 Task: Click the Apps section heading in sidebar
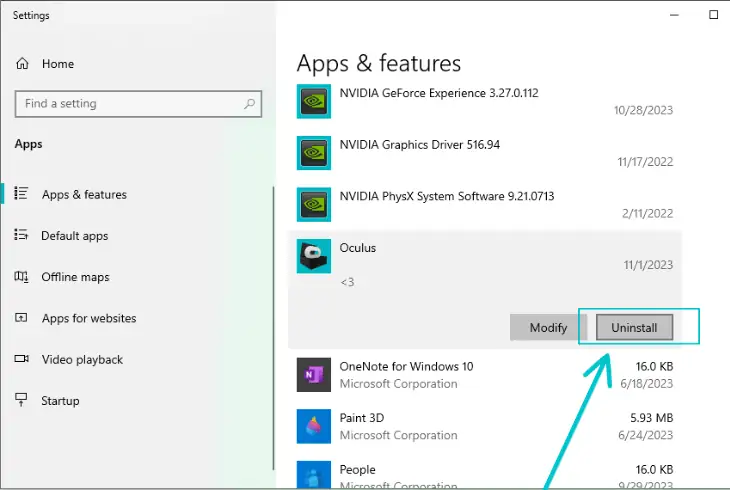[x=28, y=144]
